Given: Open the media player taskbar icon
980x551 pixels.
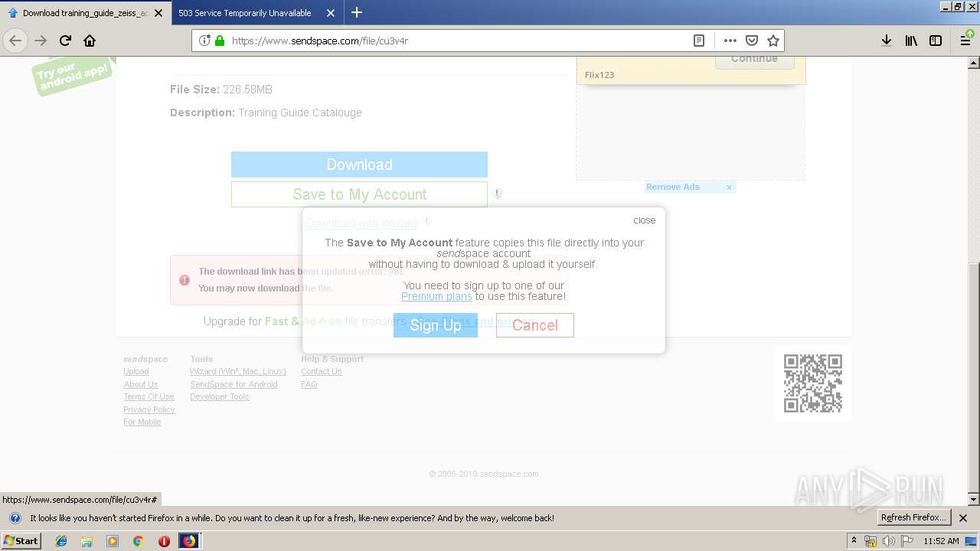Looking at the screenshot, I should [x=113, y=541].
